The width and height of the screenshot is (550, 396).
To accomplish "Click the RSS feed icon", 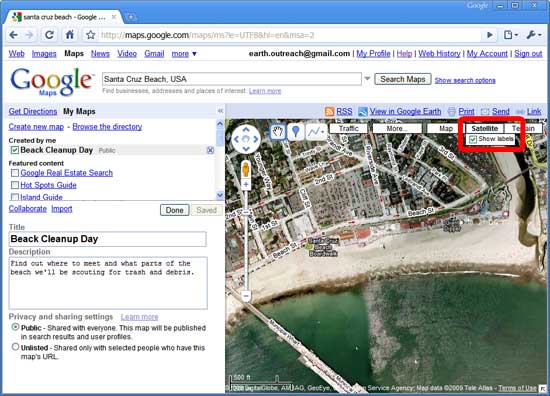I will (329, 112).
